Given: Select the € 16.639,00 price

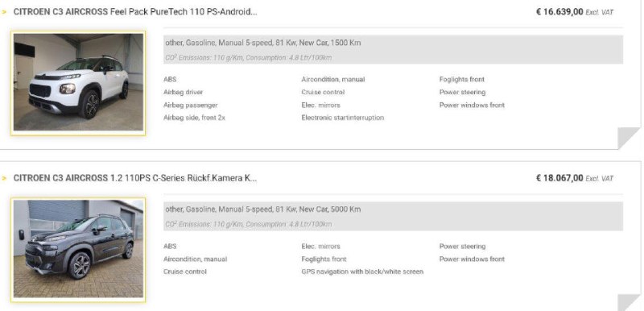Looking at the screenshot, I should point(559,12).
